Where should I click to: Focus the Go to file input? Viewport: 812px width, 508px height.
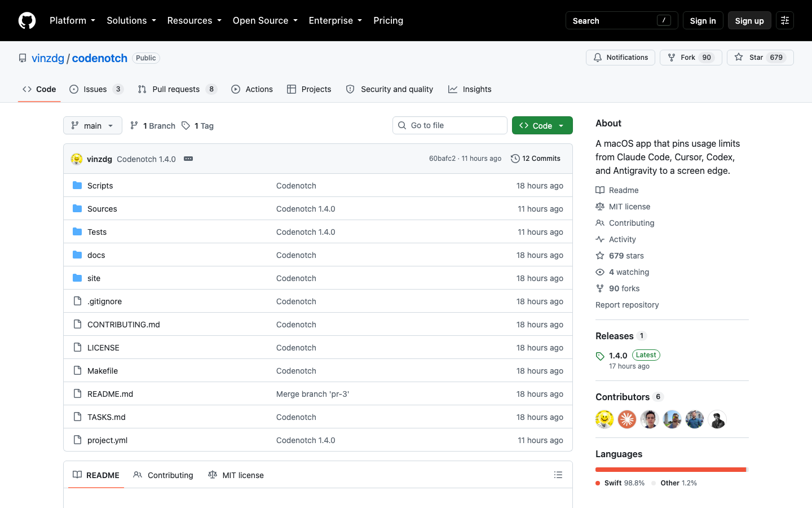[x=450, y=125]
